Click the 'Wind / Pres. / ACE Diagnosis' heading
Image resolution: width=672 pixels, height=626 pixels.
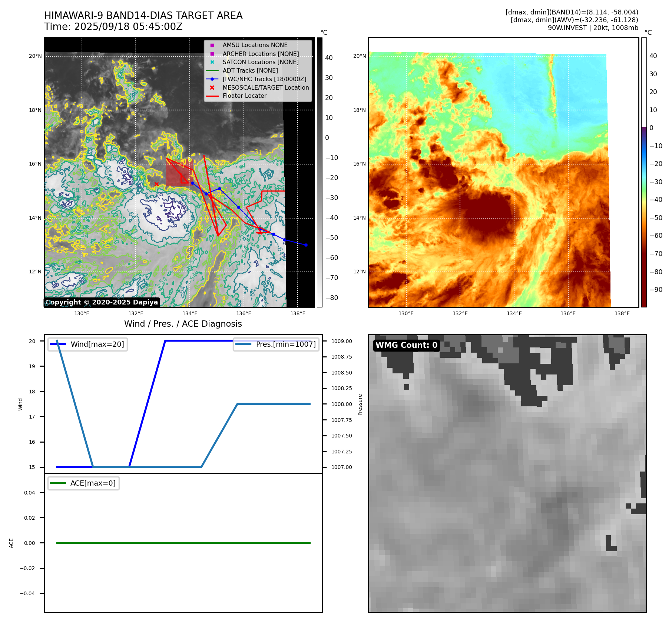[183, 324]
